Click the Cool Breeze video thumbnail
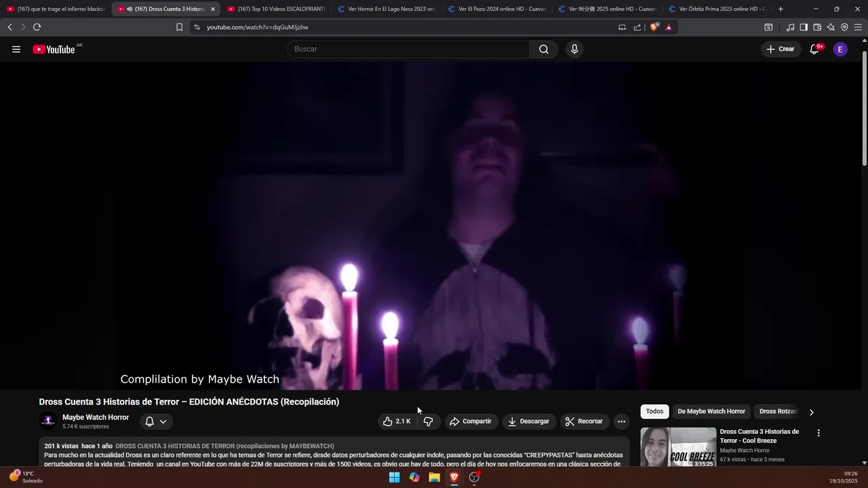 click(x=678, y=447)
